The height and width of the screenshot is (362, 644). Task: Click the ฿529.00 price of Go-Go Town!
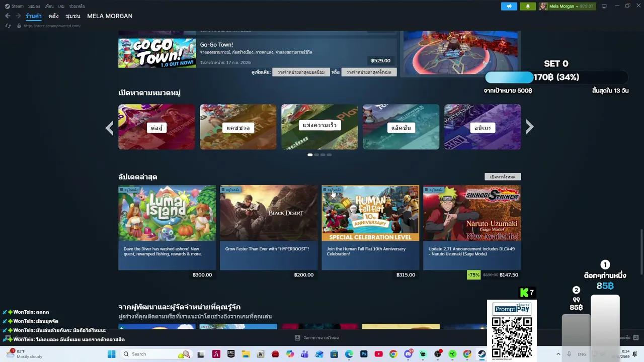click(380, 61)
